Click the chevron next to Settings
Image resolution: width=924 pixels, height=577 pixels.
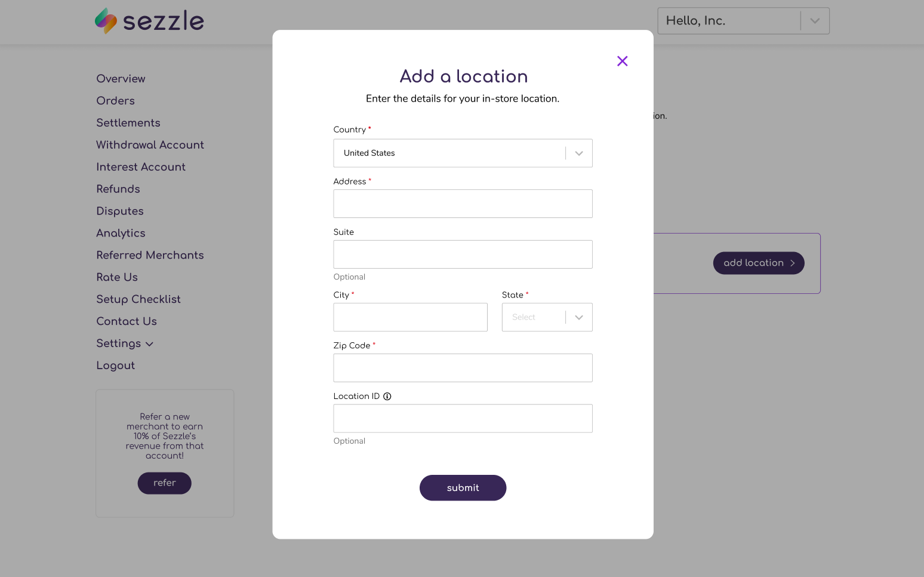point(149,344)
